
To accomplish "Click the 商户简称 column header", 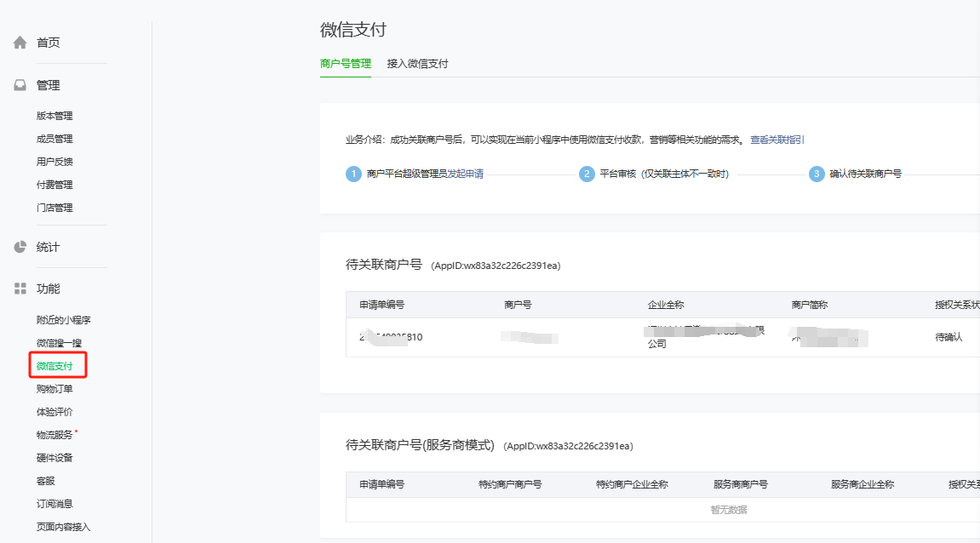I will (810, 305).
